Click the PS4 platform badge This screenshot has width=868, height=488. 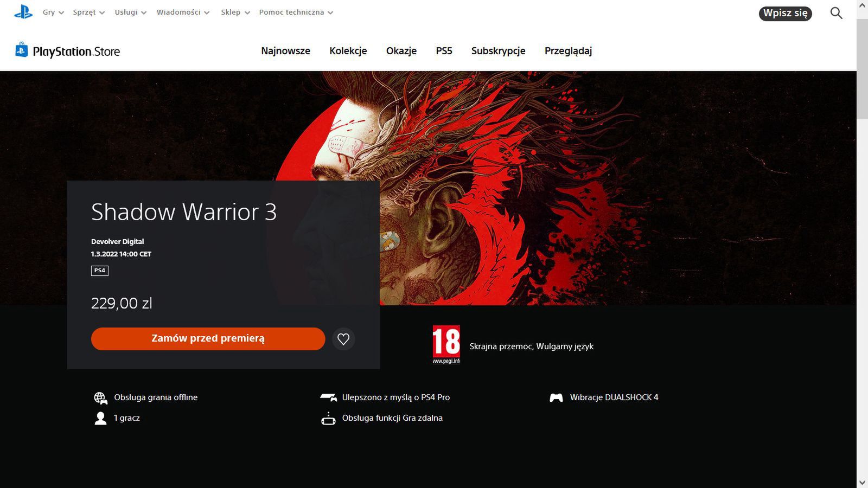click(x=100, y=271)
